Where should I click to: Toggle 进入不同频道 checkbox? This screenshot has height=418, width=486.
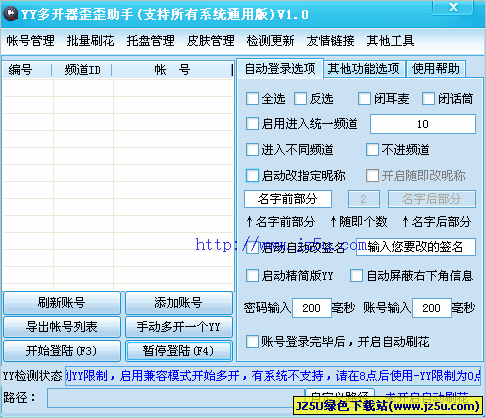(252, 150)
